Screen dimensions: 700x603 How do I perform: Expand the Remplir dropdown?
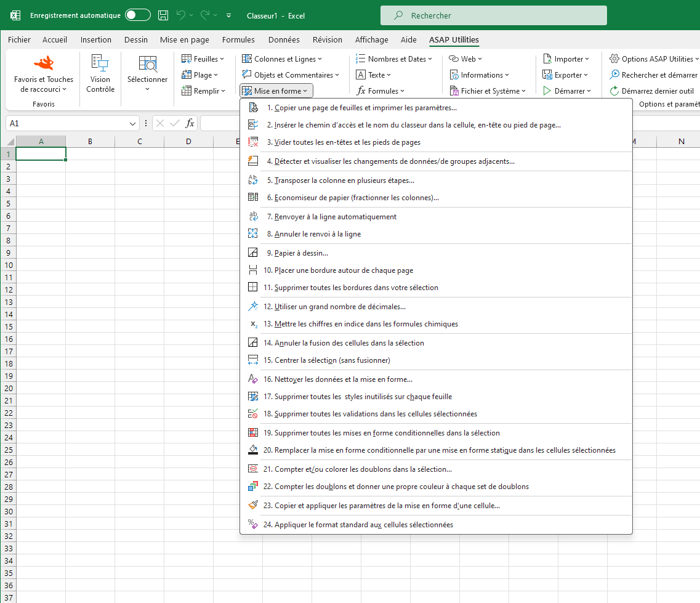[x=203, y=91]
